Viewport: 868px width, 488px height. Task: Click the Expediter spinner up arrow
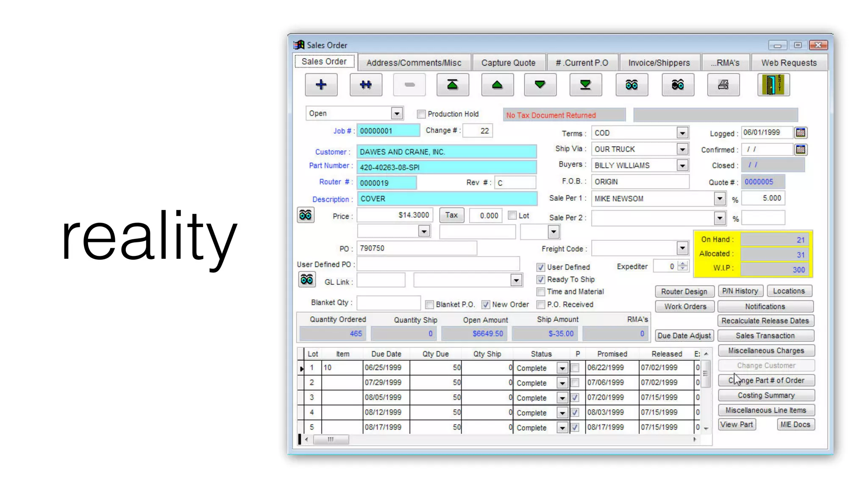pyautogui.click(x=682, y=263)
